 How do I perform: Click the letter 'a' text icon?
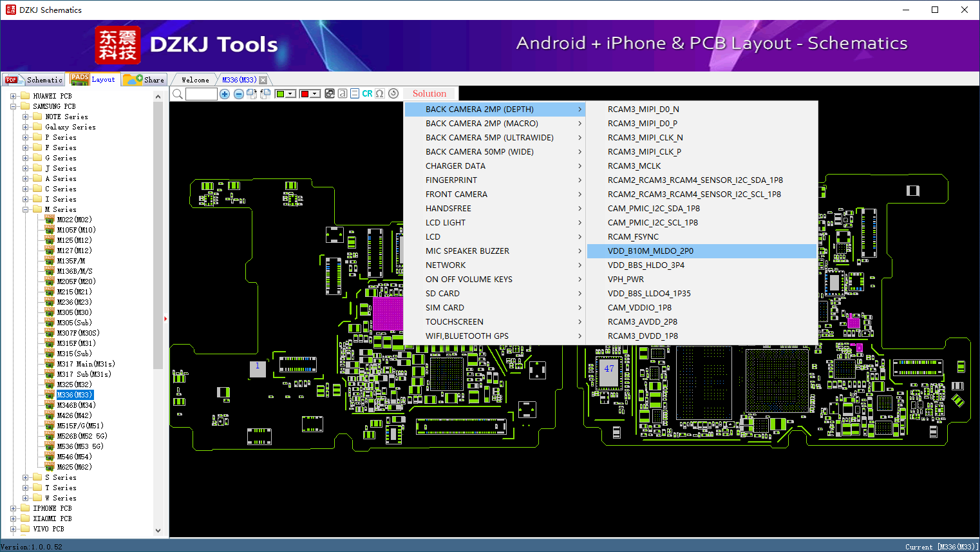click(x=343, y=93)
